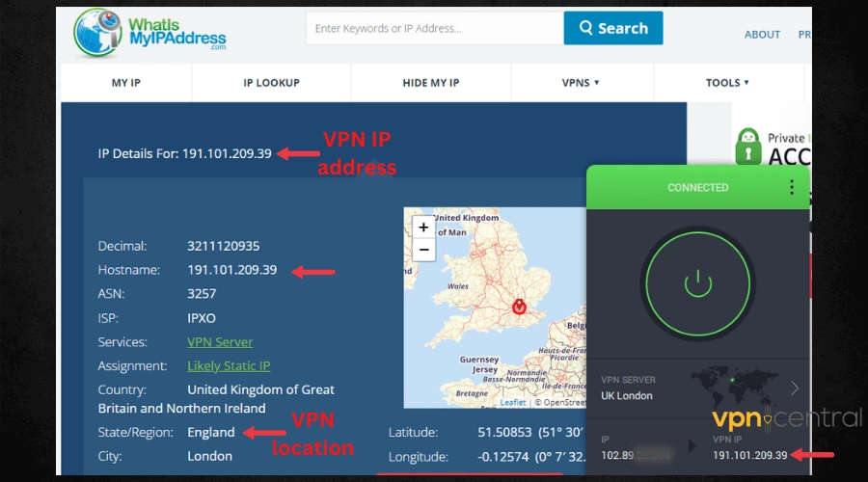This screenshot has width=868, height=482.
Task: Follow the VPN Server link
Action: pos(220,342)
